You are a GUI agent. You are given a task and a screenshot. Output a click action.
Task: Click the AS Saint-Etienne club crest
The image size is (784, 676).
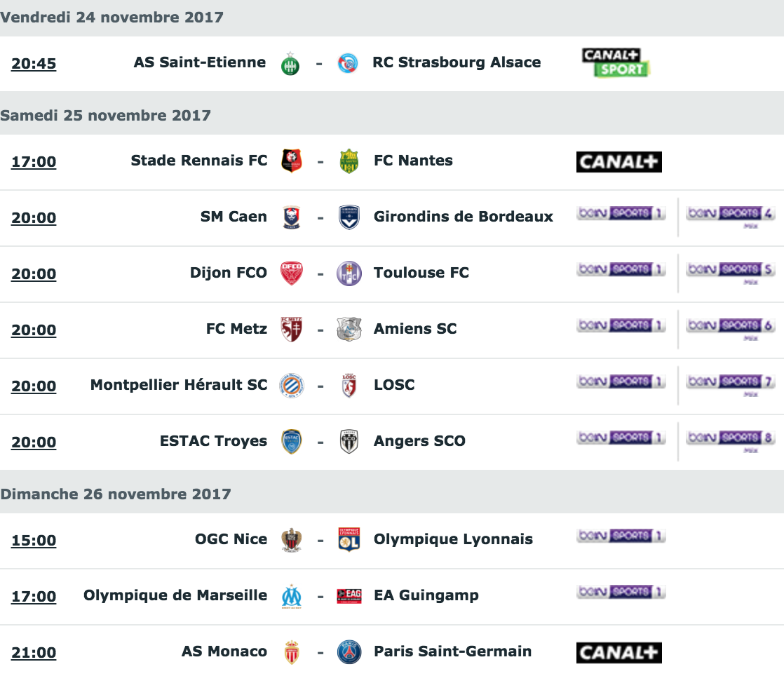click(x=290, y=63)
